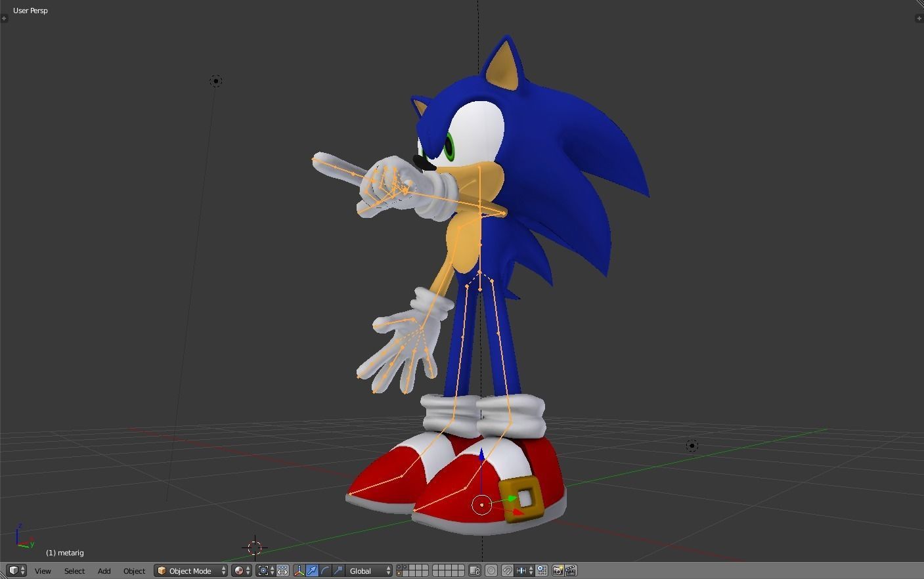Click Sonic's gold shoe buckle
The width and height of the screenshot is (924, 579).
tap(522, 500)
